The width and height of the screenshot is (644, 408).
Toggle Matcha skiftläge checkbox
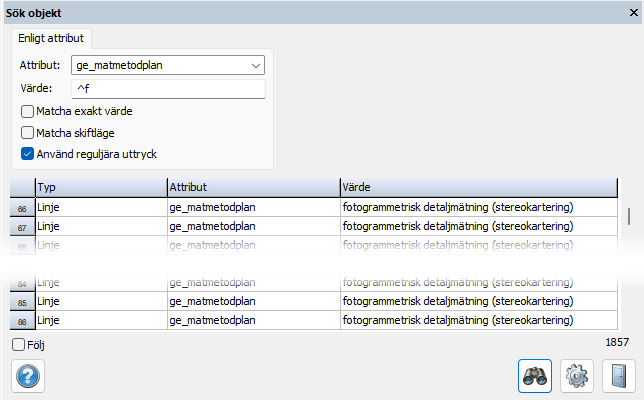tap(28, 132)
